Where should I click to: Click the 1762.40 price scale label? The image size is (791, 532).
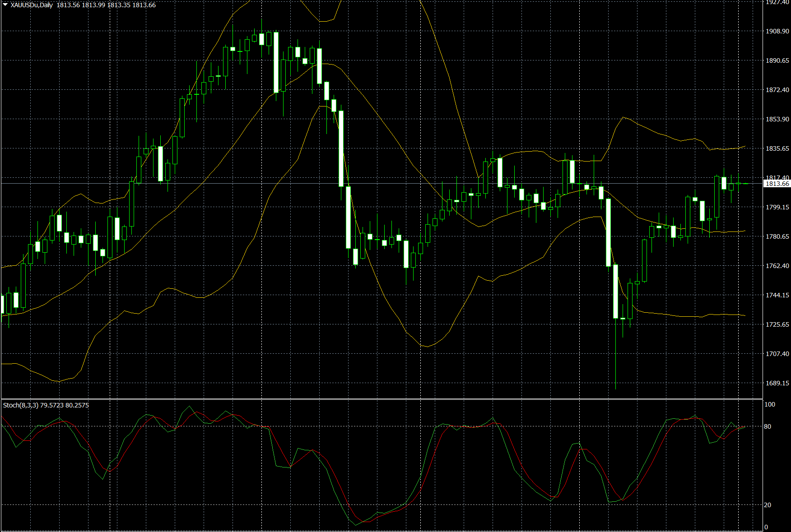coord(777,266)
